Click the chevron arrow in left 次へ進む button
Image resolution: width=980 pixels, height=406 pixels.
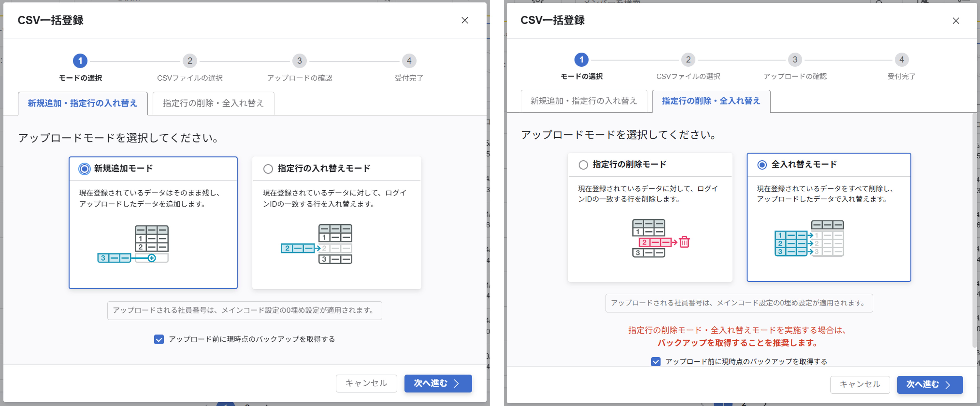[x=457, y=384]
